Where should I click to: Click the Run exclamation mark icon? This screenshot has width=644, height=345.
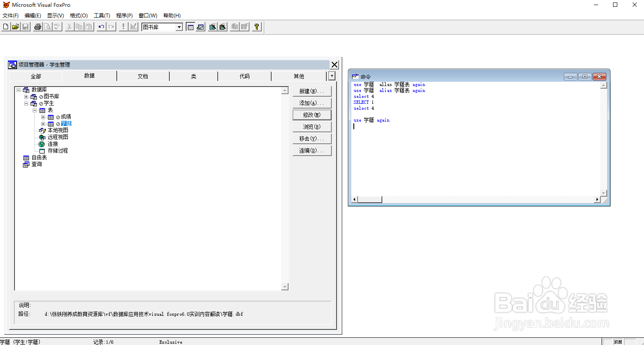click(x=123, y=27)
